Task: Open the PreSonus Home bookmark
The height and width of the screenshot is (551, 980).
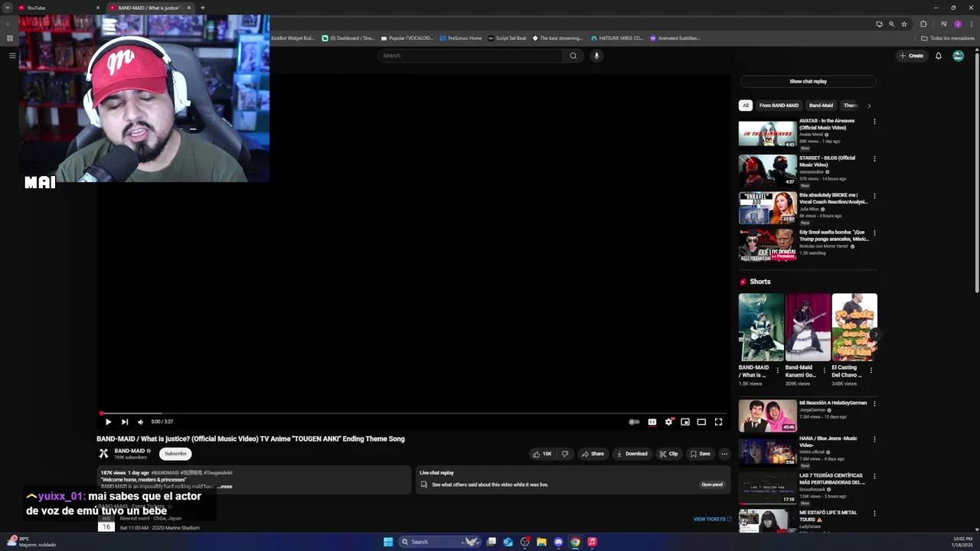Action: (x=461, y=38)
